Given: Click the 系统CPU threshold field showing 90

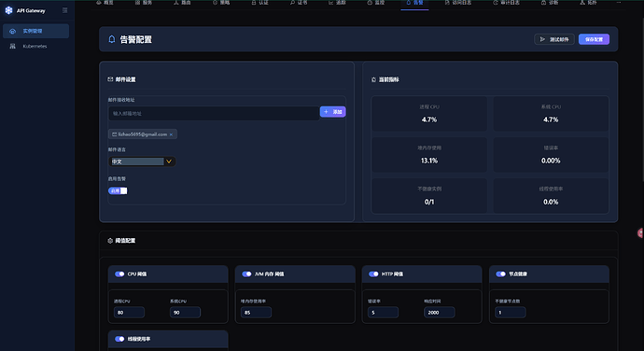Looking at the screenshot, I should [x=185, y=313].
